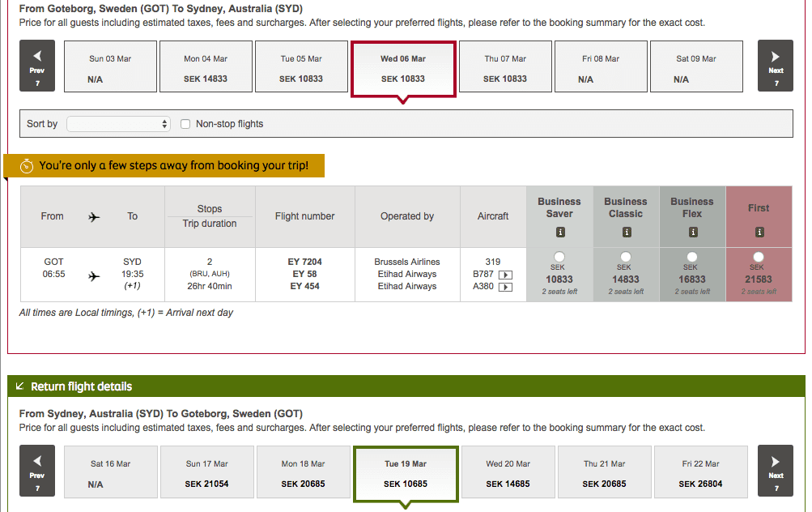View A380 aircraft details icon
Viewport: 812px width, 512px height.
pyautogui.click(x=505, y=287)
